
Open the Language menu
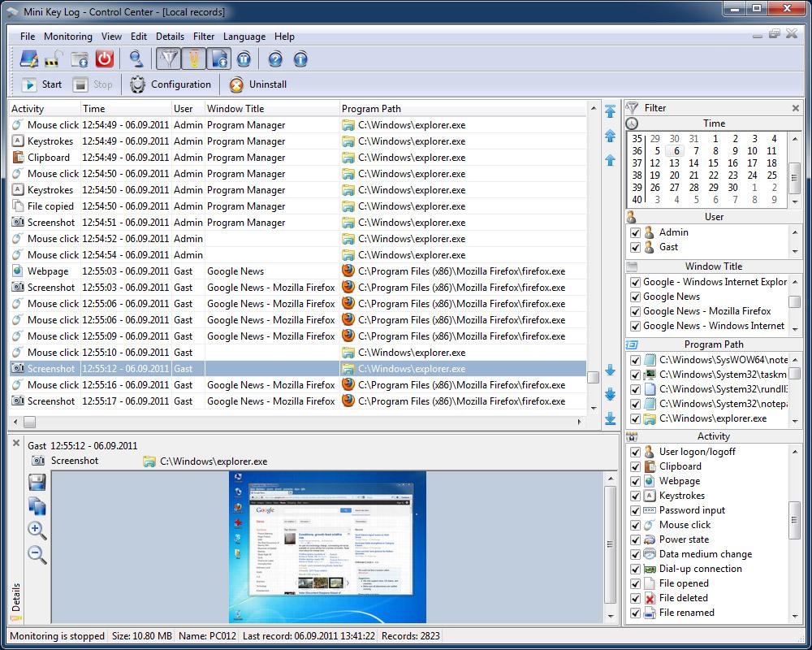pyautogui.click(x=244, y=37)
